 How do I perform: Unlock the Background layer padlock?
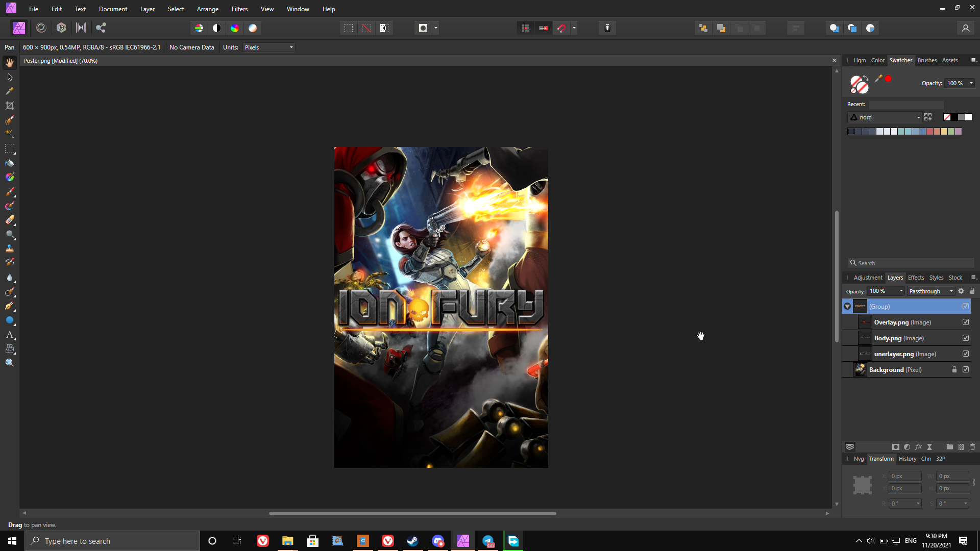[954, 370]
